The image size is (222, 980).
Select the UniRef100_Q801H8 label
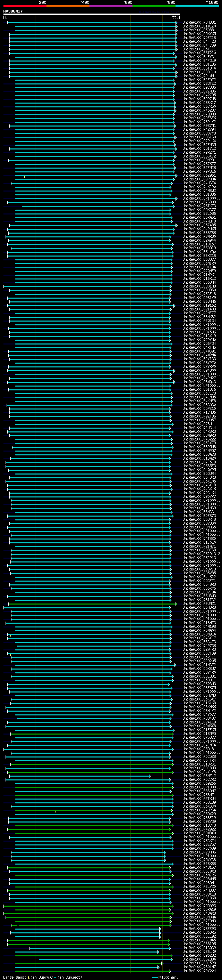pyautogui.click(x=199, y=286)
